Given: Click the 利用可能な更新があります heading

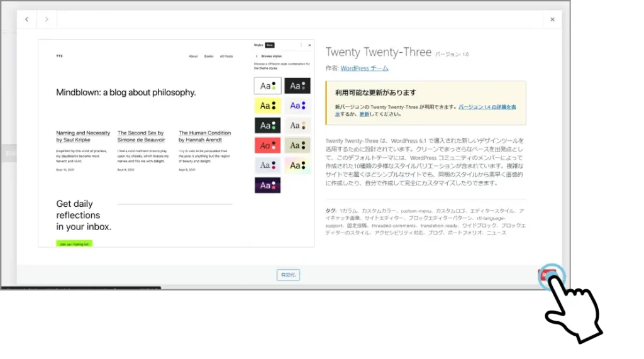Looking at the screenshot, I should (375, 93).
